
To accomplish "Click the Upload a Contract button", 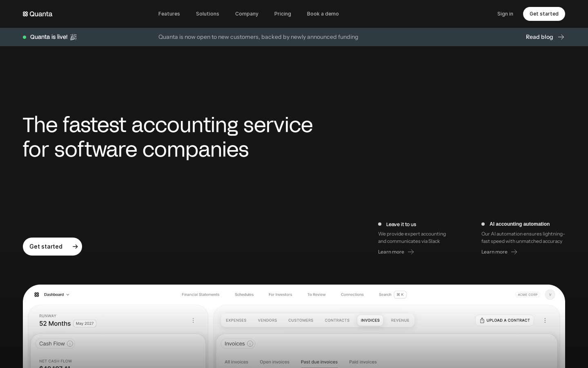I will [x=504, y=320].
